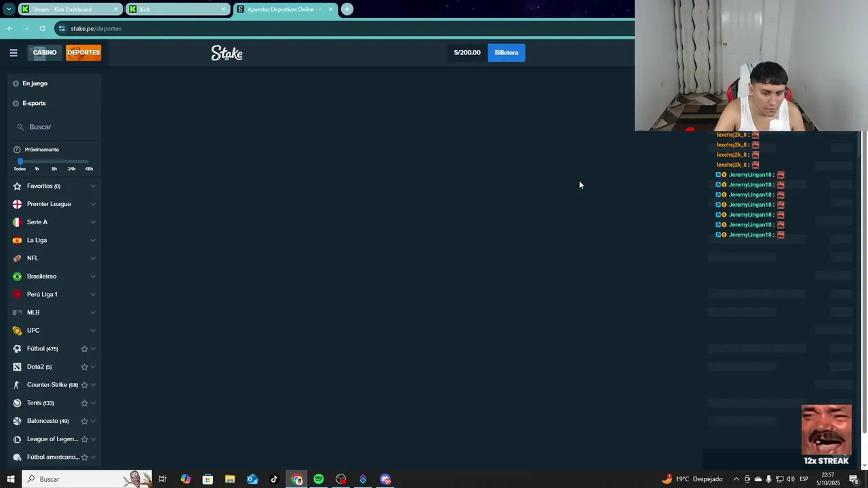Open Task View on the taskbar

(163, 479)
